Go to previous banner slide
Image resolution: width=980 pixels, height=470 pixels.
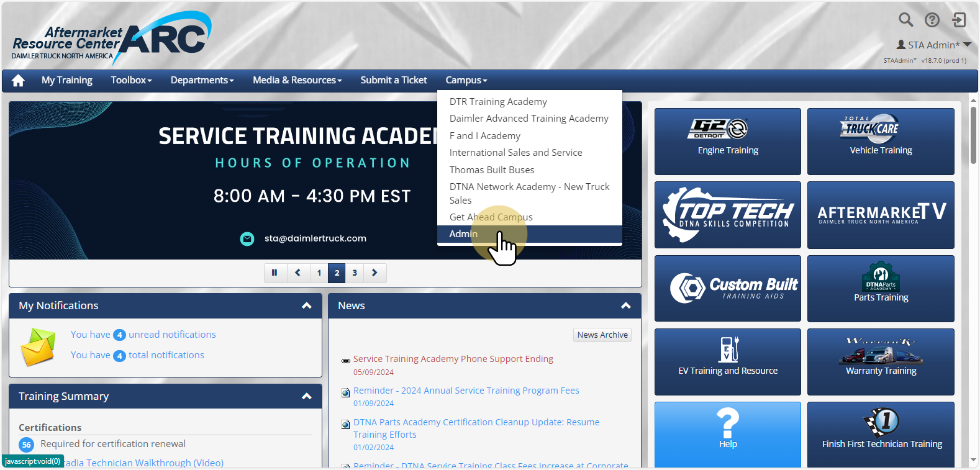point(298,273)
